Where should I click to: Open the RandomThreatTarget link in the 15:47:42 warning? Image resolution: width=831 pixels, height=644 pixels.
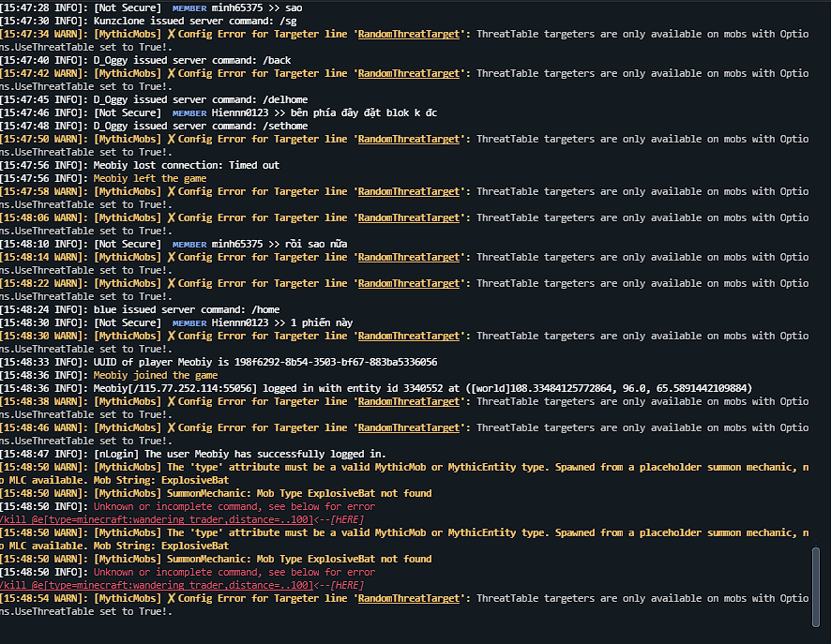pyautogui.click(x=409, y=73)
